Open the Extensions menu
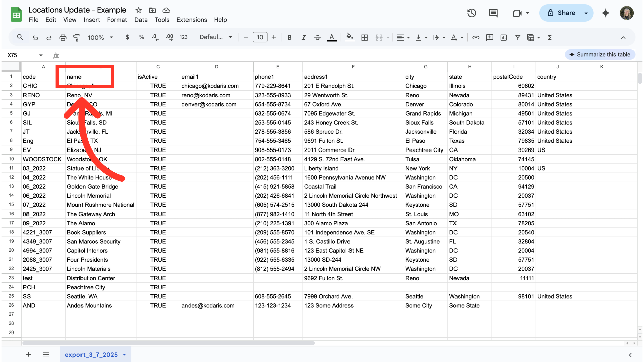 tap(192, 20)
